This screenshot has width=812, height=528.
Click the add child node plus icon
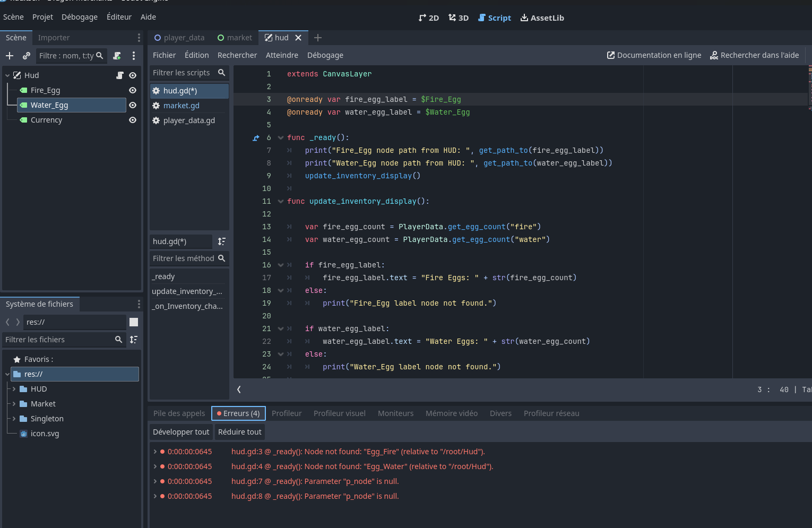click(9, 55)
